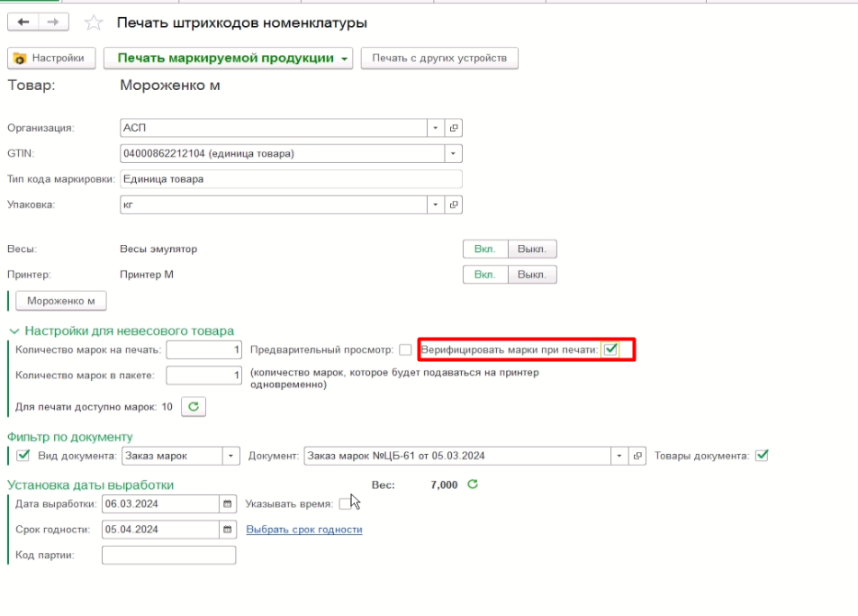Open the Организация field link icon
This screenshot has height=616, width=858.
click(454, 128)
